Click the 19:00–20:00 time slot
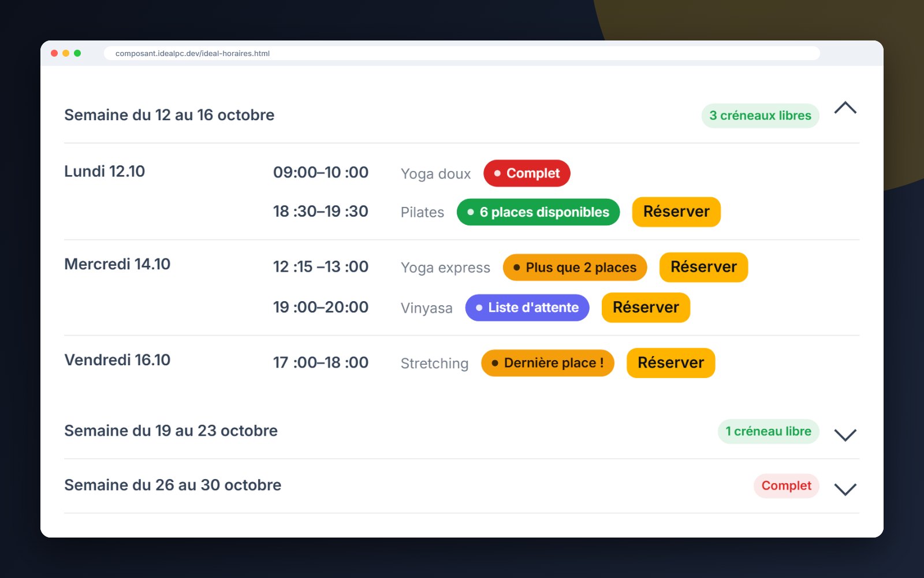The height and width of the screenshot is (578, 924). click(321, 307)
